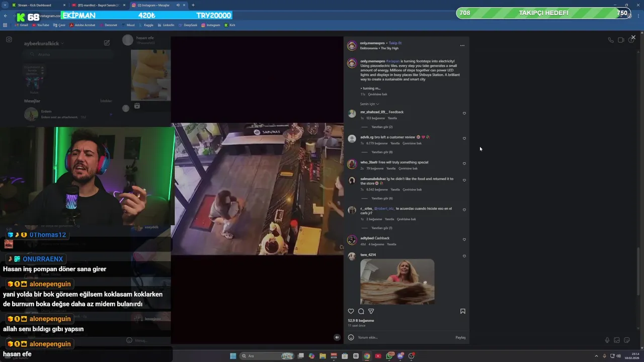Expand the ayberkuralkick account switcher

[x=43, y=44]
